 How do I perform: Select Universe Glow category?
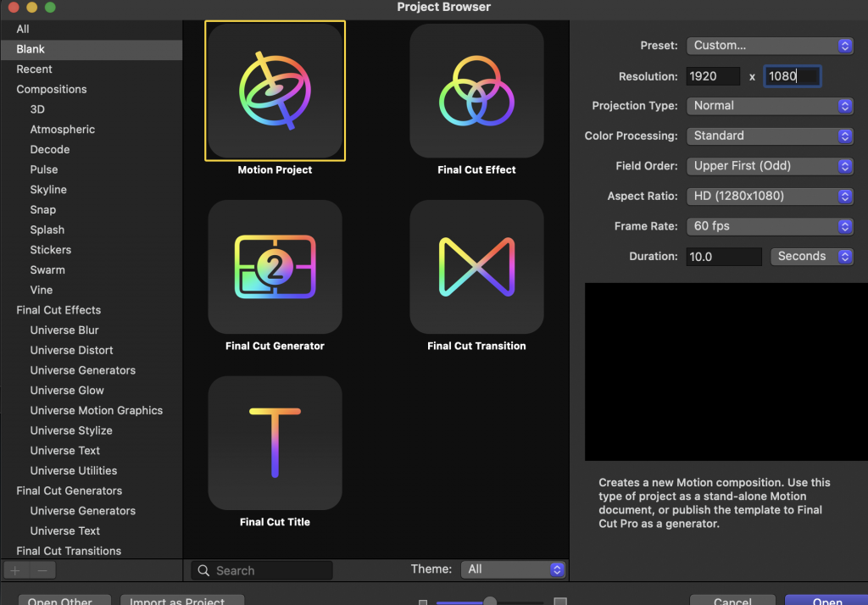[x=92, y=391]
